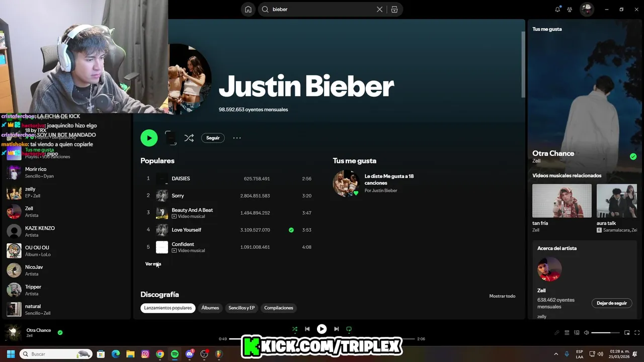Toggle the saved checkmark beside Otra Chance in right panel
Viewport: 644px width, 362px height.
pyautogui.click(x=633, y=156)
